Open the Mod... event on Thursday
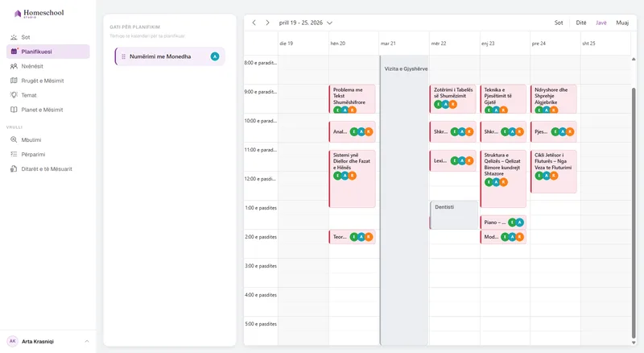The image size is (644, 353). click(503, 237)
